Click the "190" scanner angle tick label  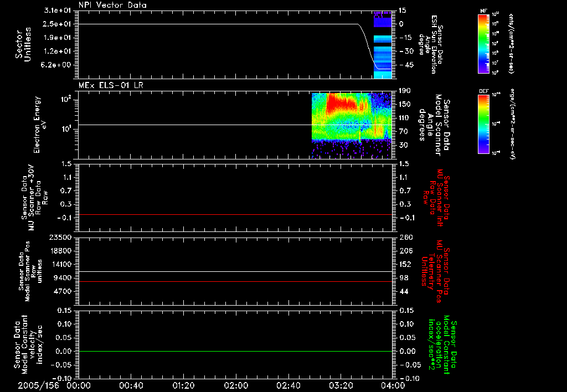[405, 91]
